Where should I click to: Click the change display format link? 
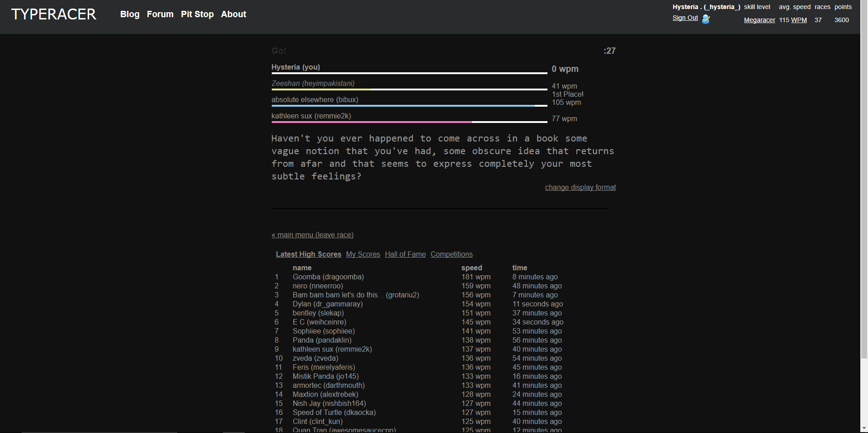pos(580,187)
